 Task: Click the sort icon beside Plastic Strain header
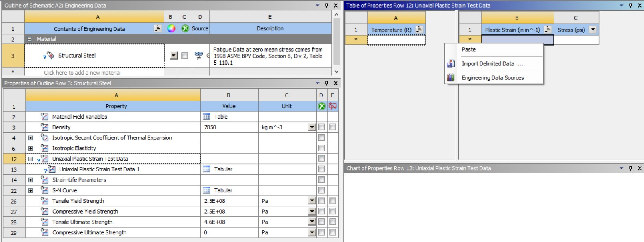(548, 30)
